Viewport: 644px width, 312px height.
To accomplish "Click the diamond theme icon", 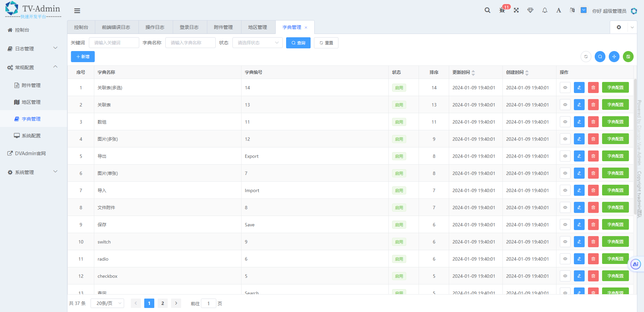I will (530, 10).
